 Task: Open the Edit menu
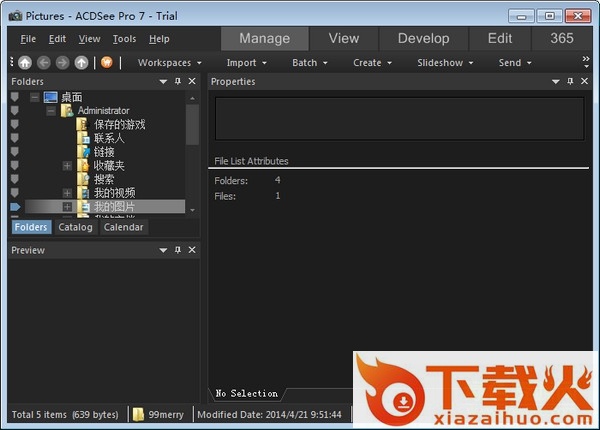coord(57,39)
